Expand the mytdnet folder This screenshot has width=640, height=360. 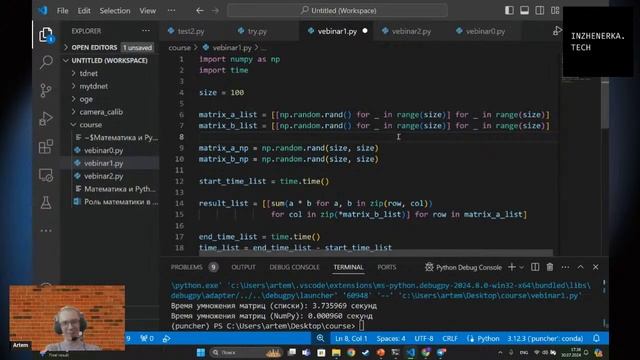(x=109, y=86)
